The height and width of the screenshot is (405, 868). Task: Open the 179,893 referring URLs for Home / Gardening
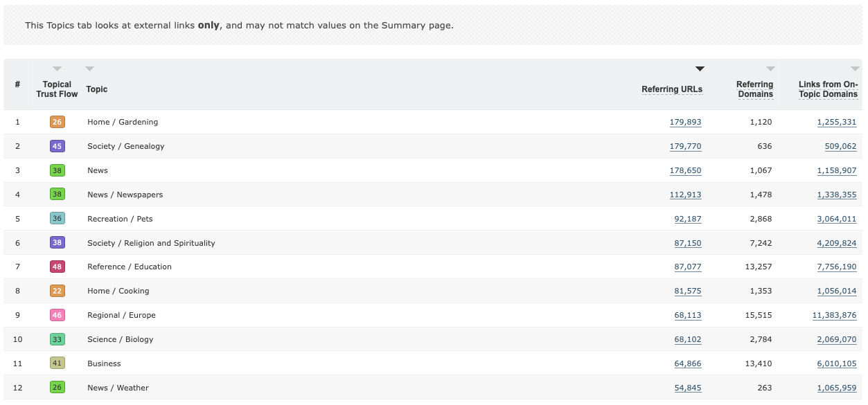pyautogui.click(x=687, y=122)
